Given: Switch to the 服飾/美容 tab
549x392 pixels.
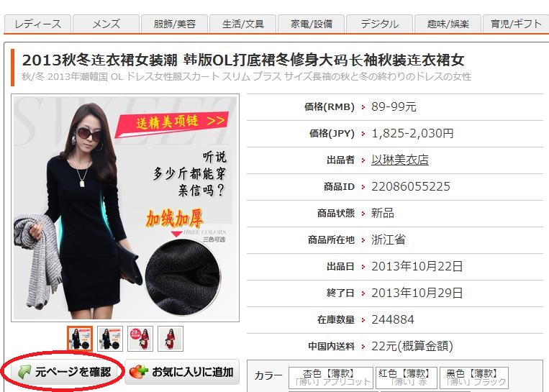Looking at the screenshot, I should (x=175, y=24).
